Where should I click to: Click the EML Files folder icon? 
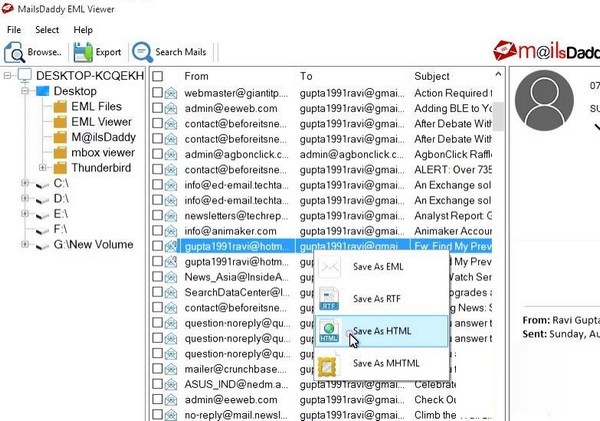60,106
